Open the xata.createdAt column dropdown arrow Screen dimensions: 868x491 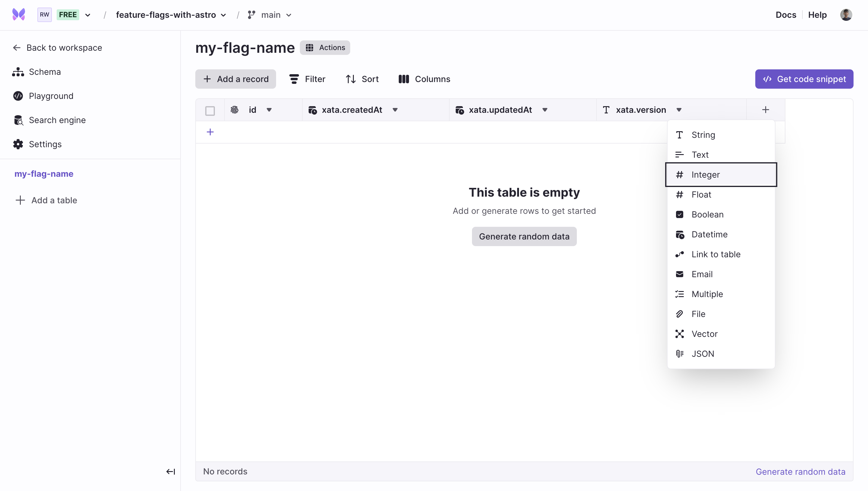tap(395, 109)
